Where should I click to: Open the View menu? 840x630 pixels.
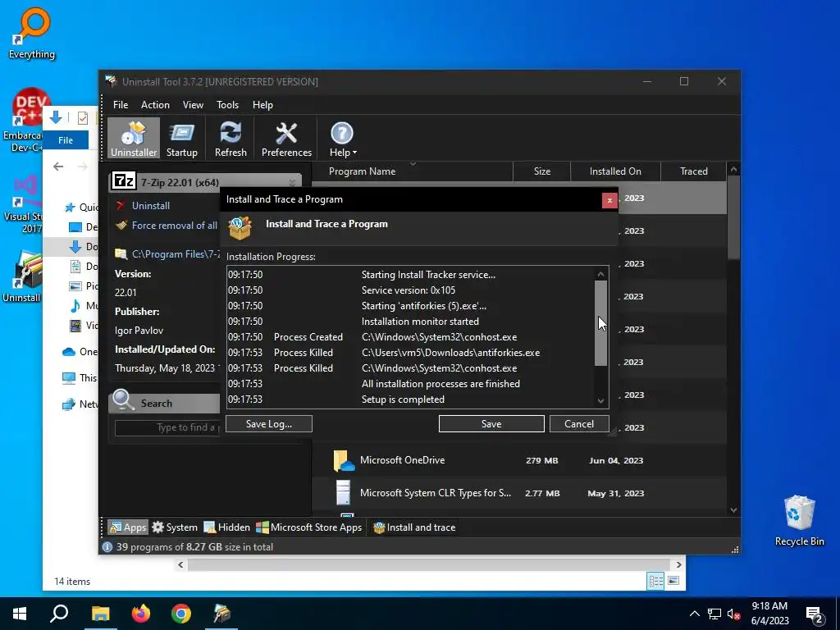[x=193, y=105]
